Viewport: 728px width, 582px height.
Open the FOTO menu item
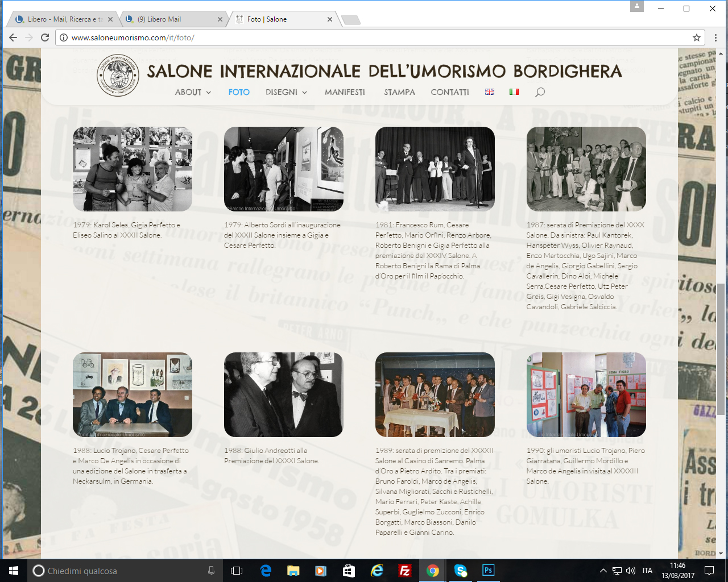pyautogui.click(x=239, y=92)
